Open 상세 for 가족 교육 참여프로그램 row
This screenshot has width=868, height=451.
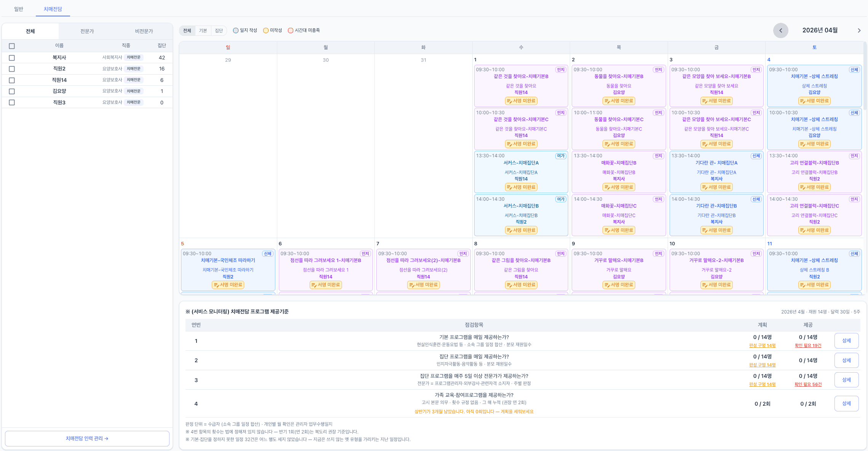[x=846, y=403]
